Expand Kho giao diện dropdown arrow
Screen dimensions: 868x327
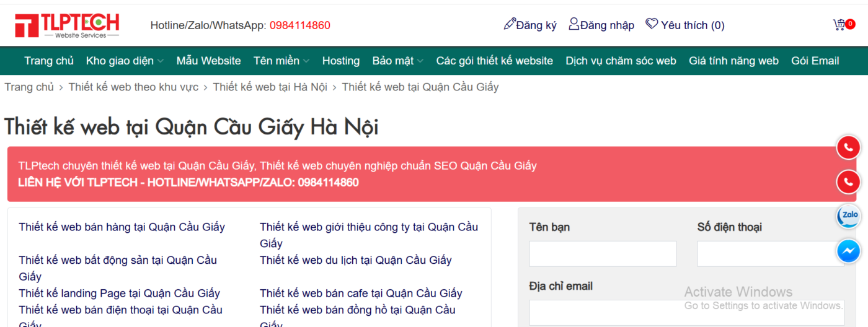click(x=161, y=61)
